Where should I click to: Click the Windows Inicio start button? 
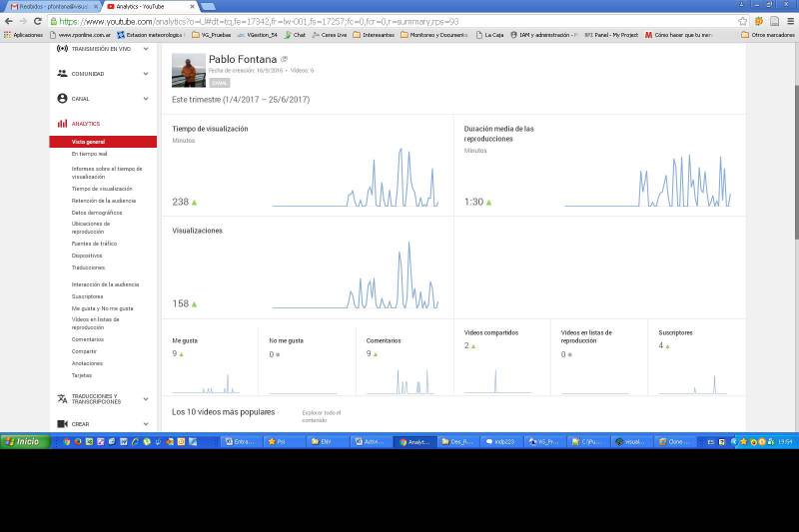[25, 441]
